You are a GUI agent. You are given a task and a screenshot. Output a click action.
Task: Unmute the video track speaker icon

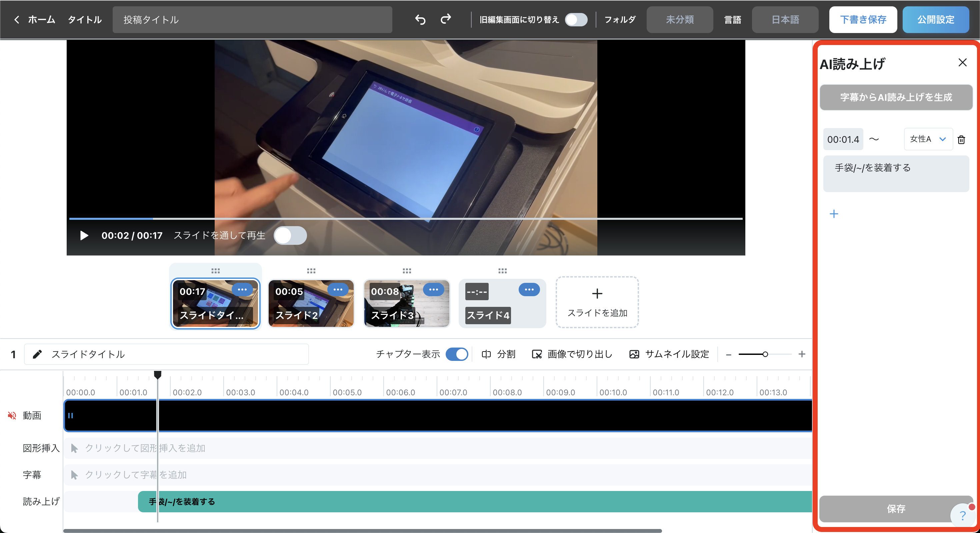pos(12,415)
